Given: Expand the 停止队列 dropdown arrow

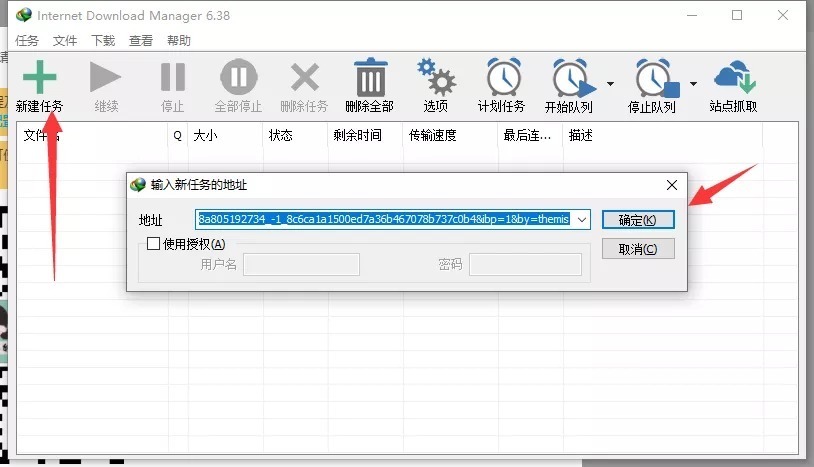Looking at the screenshot, I should (x=694, y=84).
